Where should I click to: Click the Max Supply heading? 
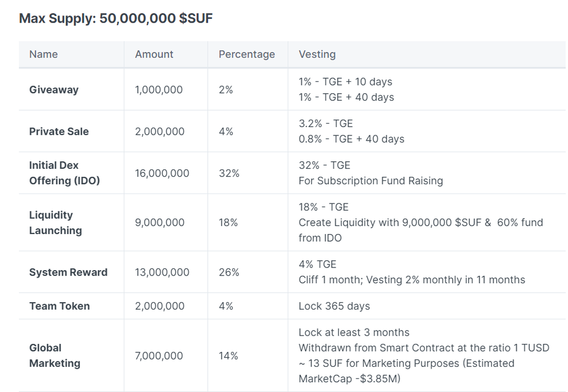pos(116,19)
